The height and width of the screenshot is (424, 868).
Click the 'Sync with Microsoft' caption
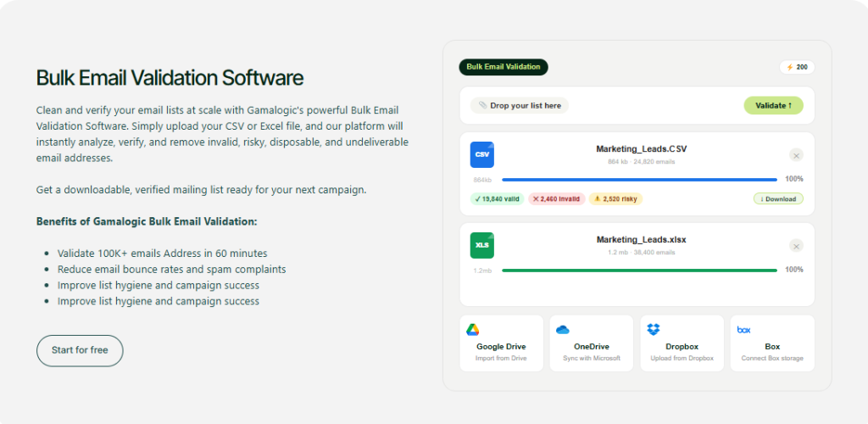coord(592,358)
